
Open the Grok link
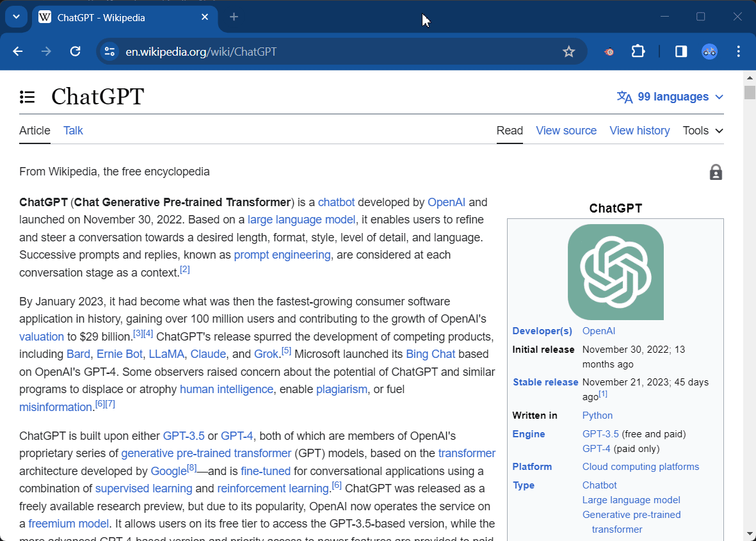pos(266,354)
